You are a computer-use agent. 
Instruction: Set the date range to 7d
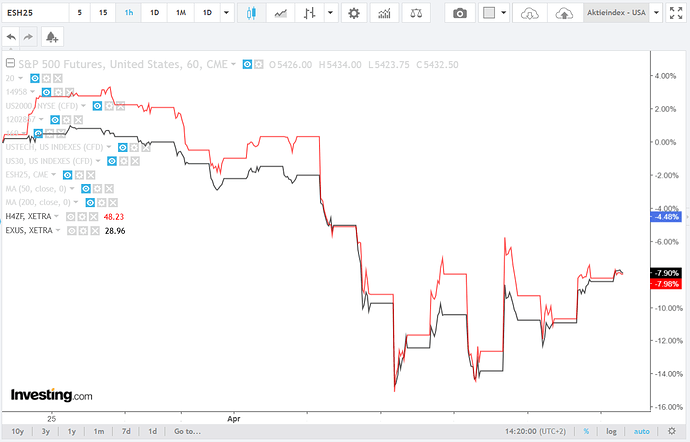point(126,431)
